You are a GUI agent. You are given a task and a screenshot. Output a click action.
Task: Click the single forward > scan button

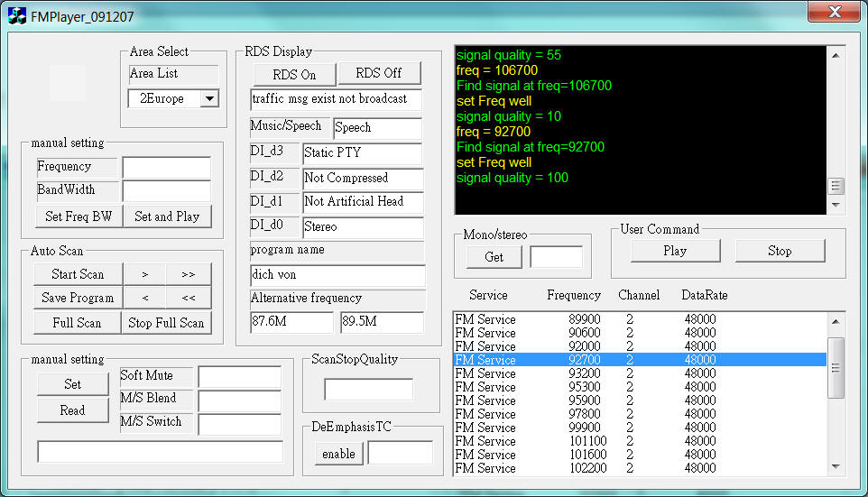(x=145, y=274)
